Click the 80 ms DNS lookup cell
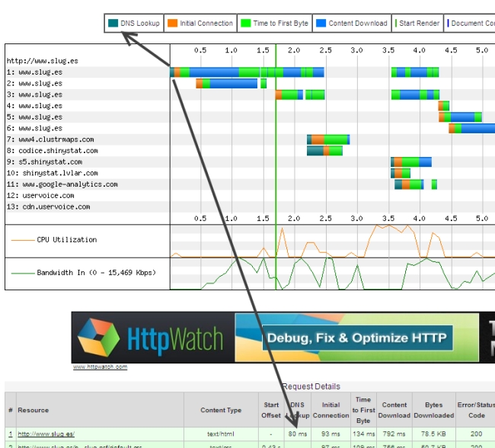Viewport: 495px width, 448px height. pos(298,434)
